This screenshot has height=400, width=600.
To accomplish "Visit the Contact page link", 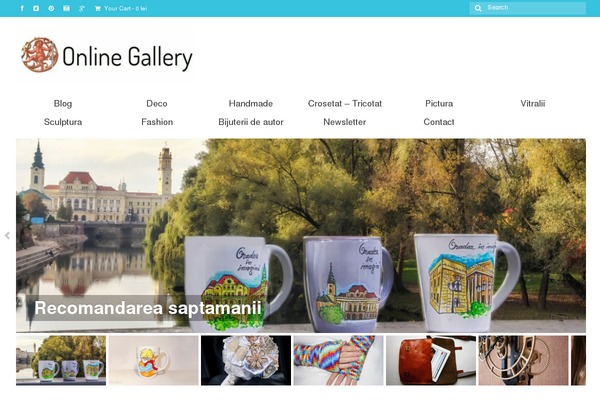I will point(439,122).
